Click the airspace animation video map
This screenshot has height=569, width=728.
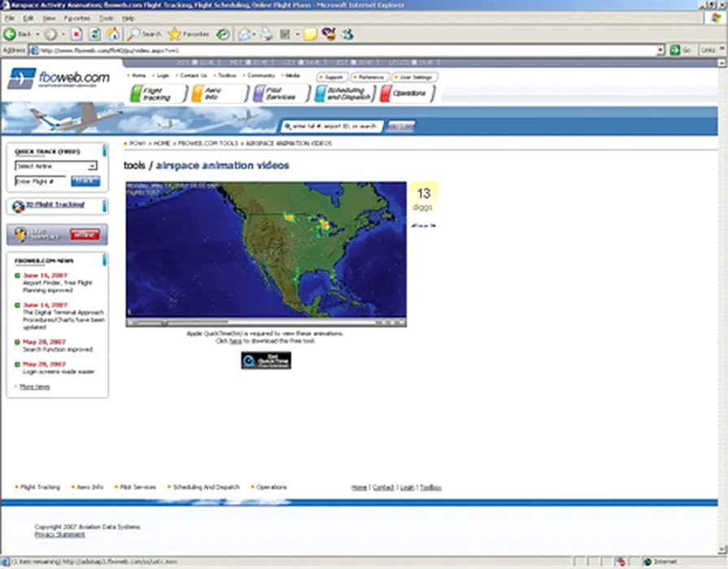point(266,250)
